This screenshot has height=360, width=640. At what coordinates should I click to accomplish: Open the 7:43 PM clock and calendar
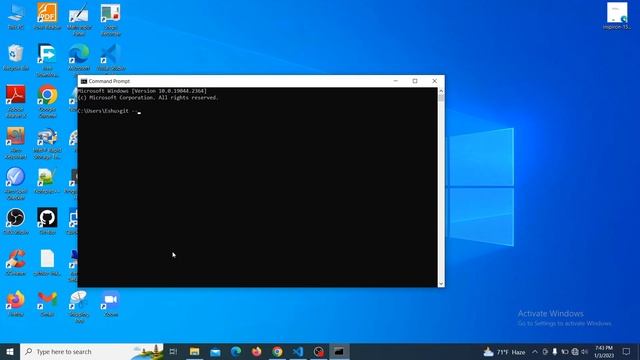point(604,351)
